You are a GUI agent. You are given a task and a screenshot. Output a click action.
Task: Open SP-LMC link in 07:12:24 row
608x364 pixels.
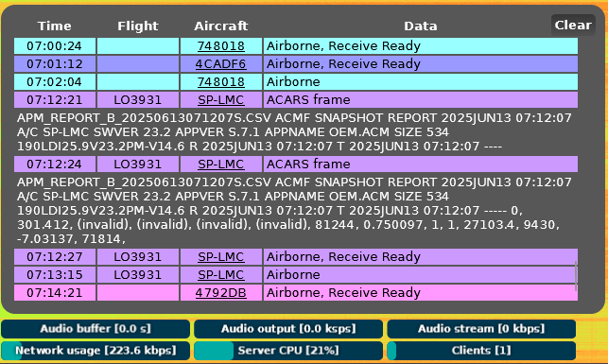(x=220, y=165)
